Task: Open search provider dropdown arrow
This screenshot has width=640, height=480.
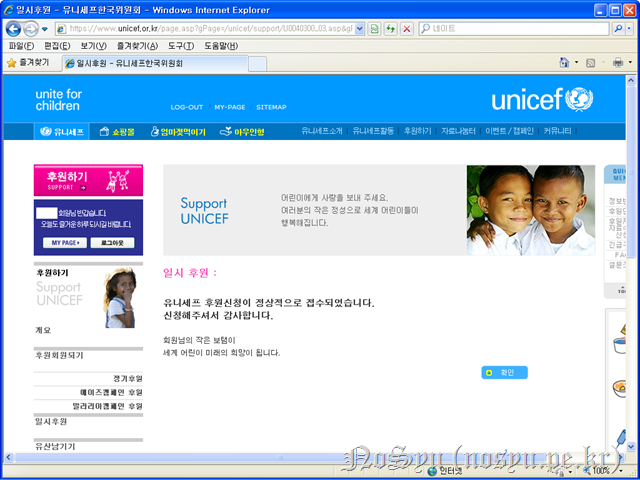Action: coord(632,30)
